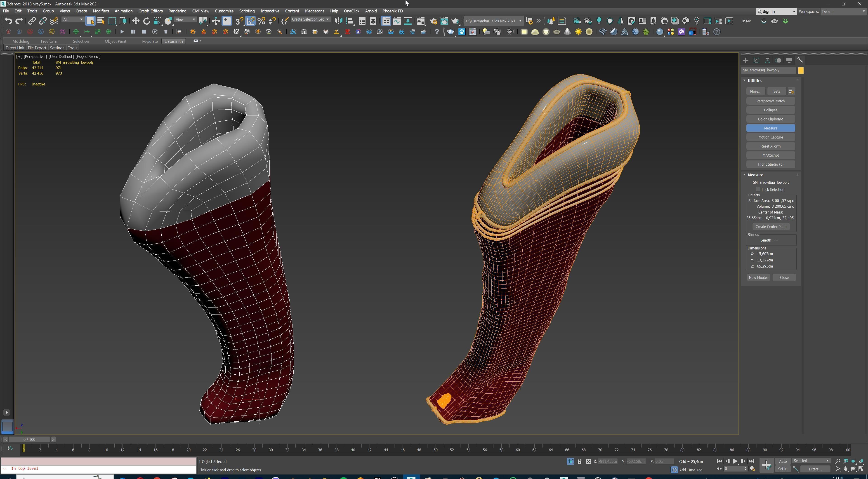
Task: Click the Play Animation button
Action: pos(735,461)
